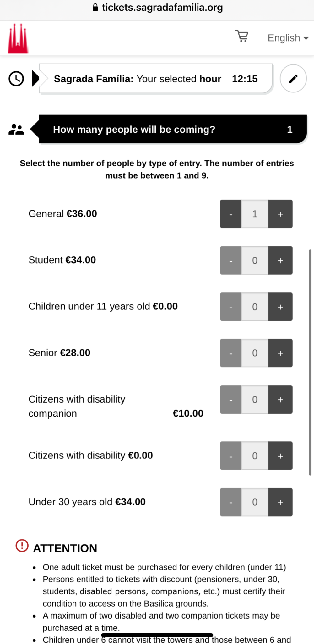Click the pencil edit hour icon
The height and width of the screenshot is (644, 314).
pos(293,79)
